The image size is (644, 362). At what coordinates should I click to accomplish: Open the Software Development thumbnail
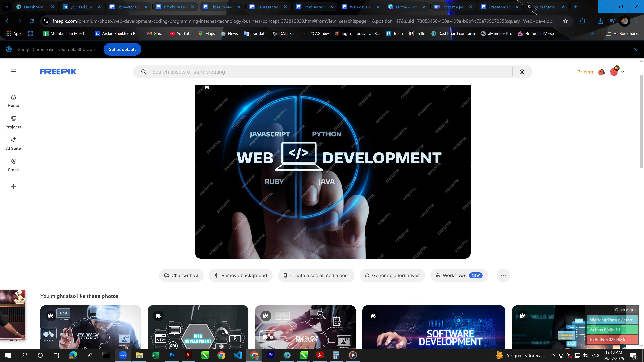point(434,327)
